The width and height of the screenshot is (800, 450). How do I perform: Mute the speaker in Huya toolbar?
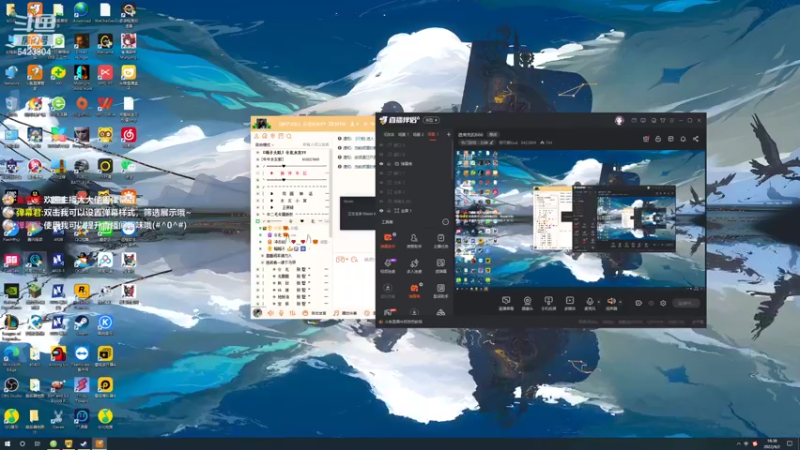click(x=611, y=303)
